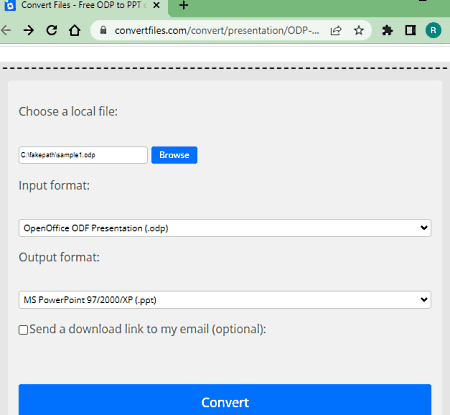Click the 'Output format:' label

tap(59, 257)
